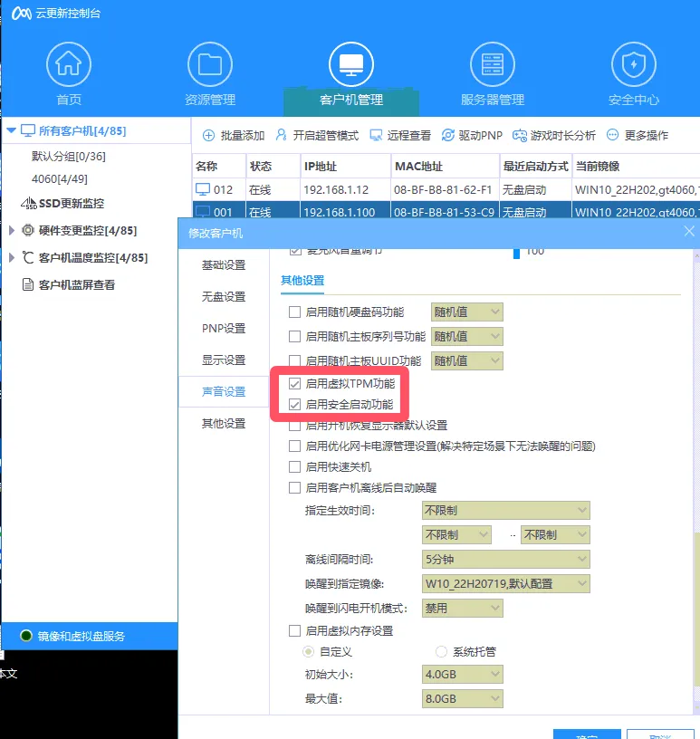Sort by MAC地址 column header
The height and width of the screenshot is (739, 700).
click(445, 167)
